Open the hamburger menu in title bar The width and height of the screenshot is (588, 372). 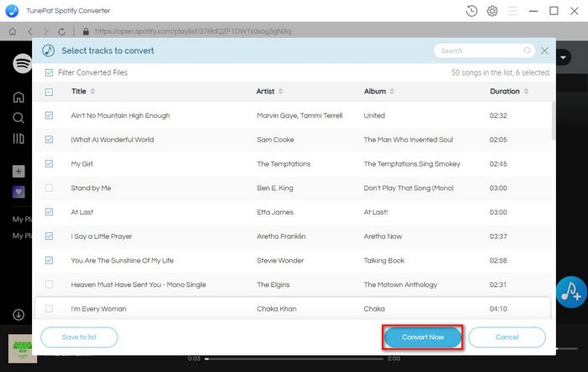(x=512, y=11)
